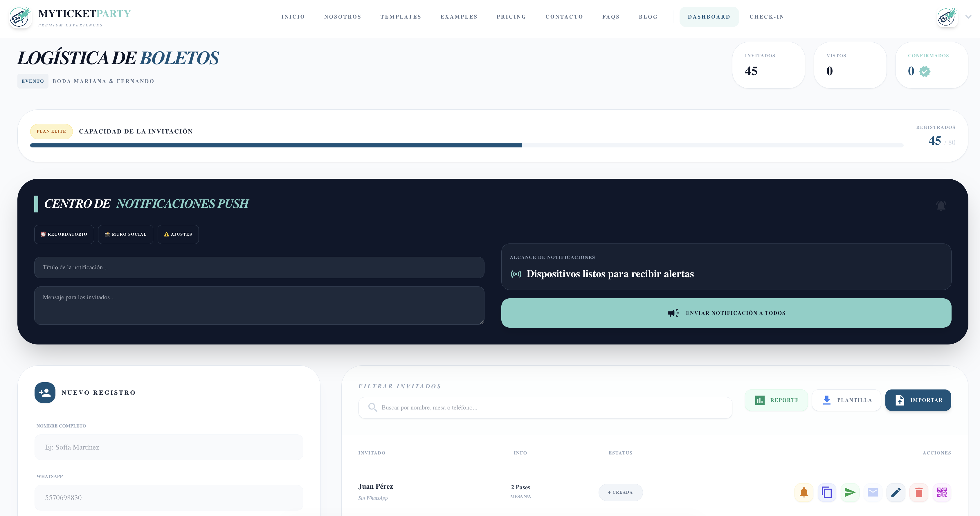The width and height of the screenshot is (980, 516).
Task: Delete Juan Pérez using trash icon
Action: click(919, 492)
